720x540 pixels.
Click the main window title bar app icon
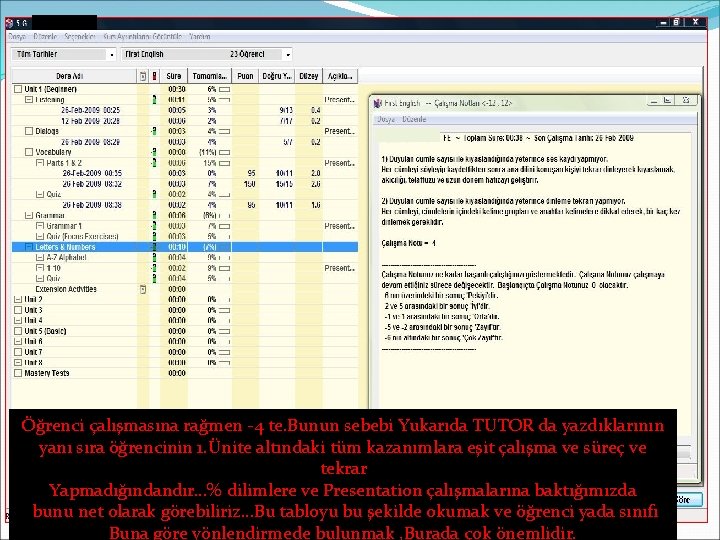[10, 22]
